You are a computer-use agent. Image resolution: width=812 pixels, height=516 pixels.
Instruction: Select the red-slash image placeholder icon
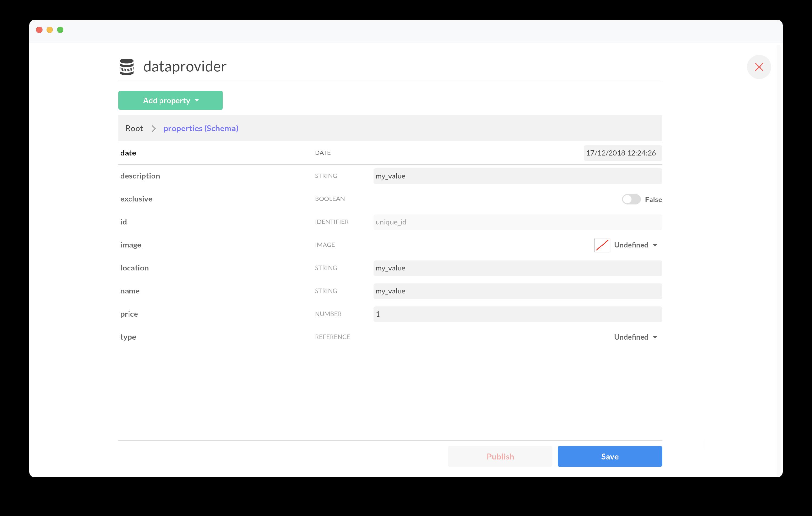tap(602, 245)
